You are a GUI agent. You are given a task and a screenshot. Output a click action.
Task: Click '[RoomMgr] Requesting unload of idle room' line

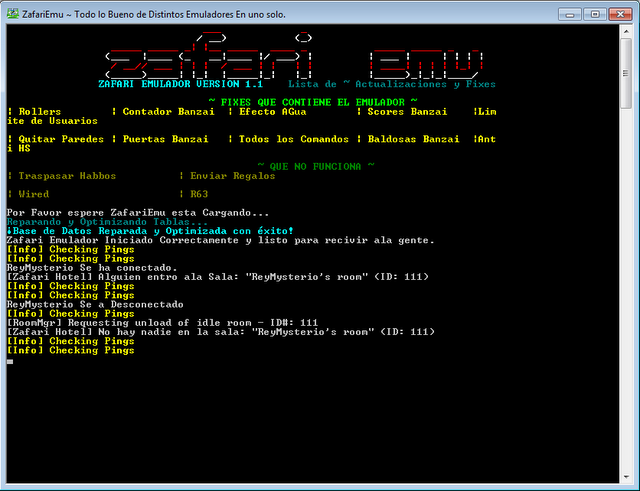tap(162, 323)
